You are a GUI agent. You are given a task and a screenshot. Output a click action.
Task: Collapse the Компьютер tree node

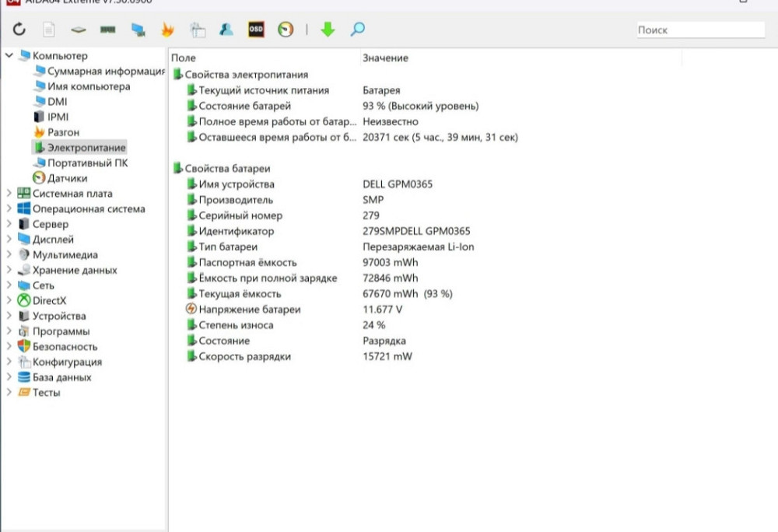9,56
